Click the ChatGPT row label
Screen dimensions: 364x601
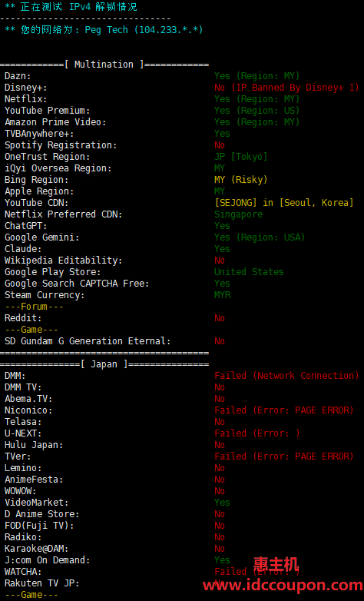[25, 226]
